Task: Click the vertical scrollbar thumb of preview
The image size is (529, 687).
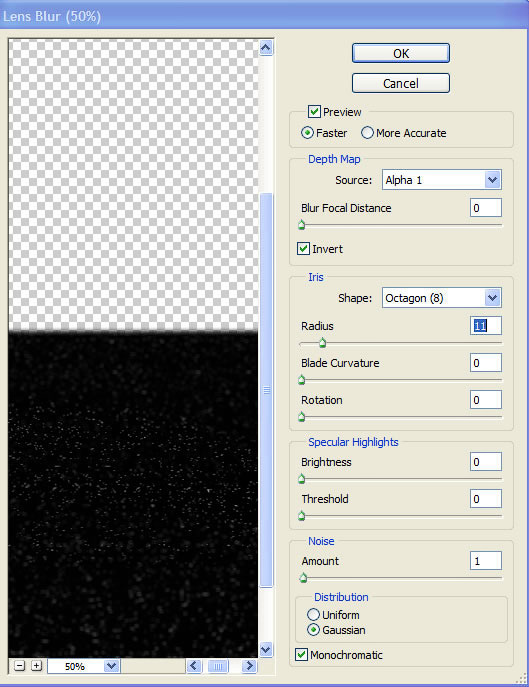Action: coord(266,390)
